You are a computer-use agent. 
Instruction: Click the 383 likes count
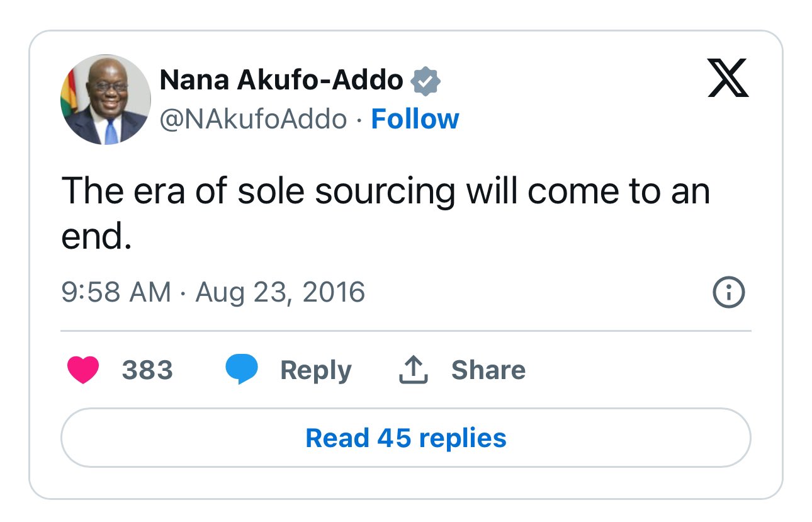click(x=147, y=370)
